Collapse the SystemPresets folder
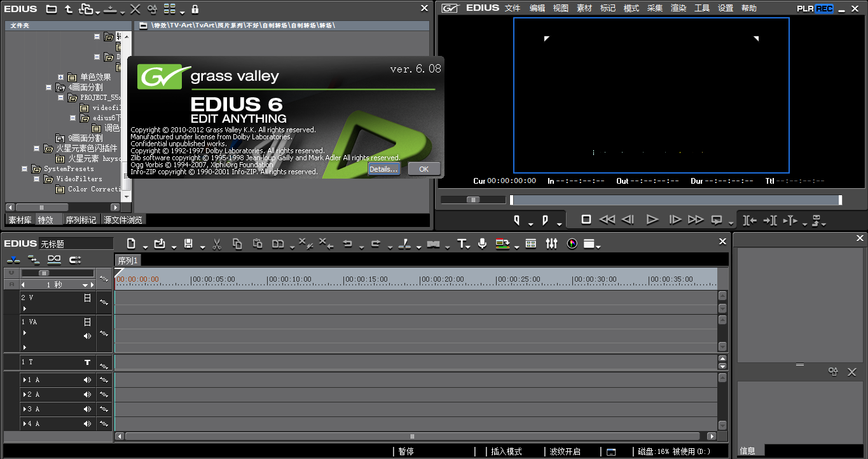Screen dimensions: 868x459 (24, 168)
